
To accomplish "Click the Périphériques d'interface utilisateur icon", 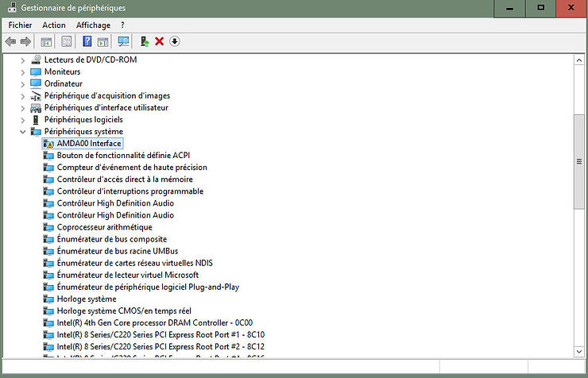I will coord(36,108).
